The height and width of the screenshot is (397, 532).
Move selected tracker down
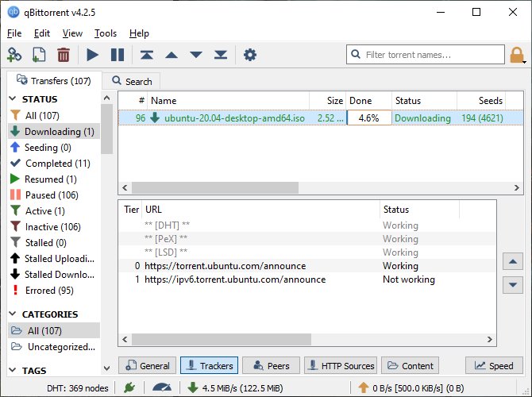click(x=513, y=285)
